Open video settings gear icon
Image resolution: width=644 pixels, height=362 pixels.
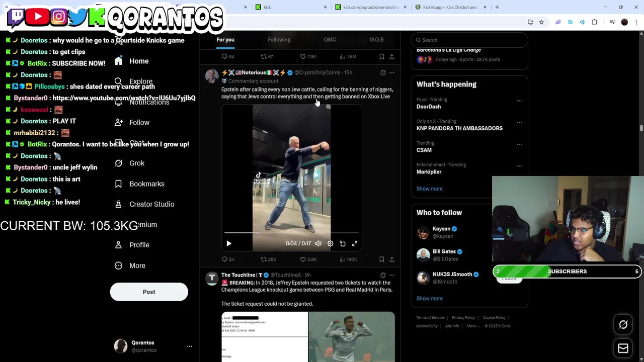click(330, 243)
